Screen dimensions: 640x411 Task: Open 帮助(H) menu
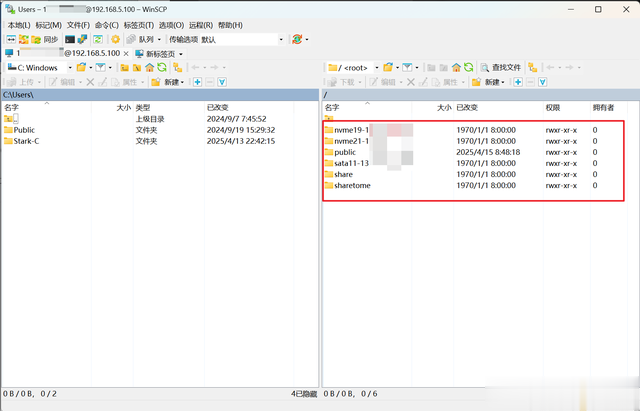(x=230, y=25)
